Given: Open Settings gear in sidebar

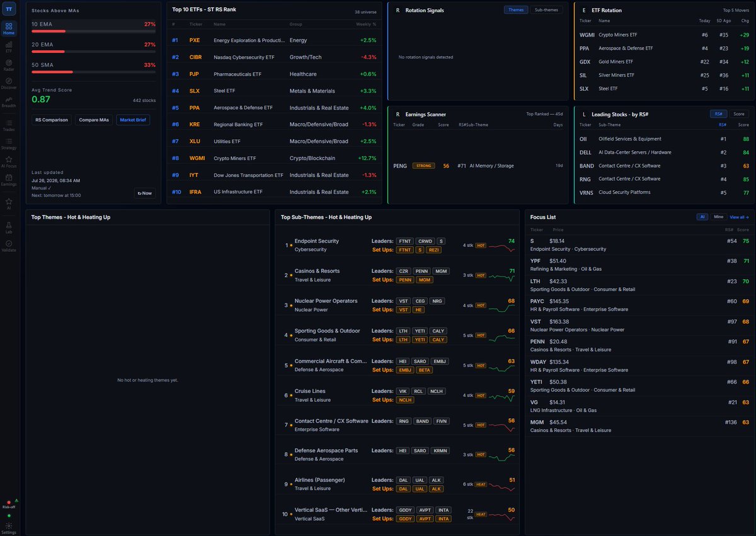Looking at the screenshot, I should click(x=9, y=527).
